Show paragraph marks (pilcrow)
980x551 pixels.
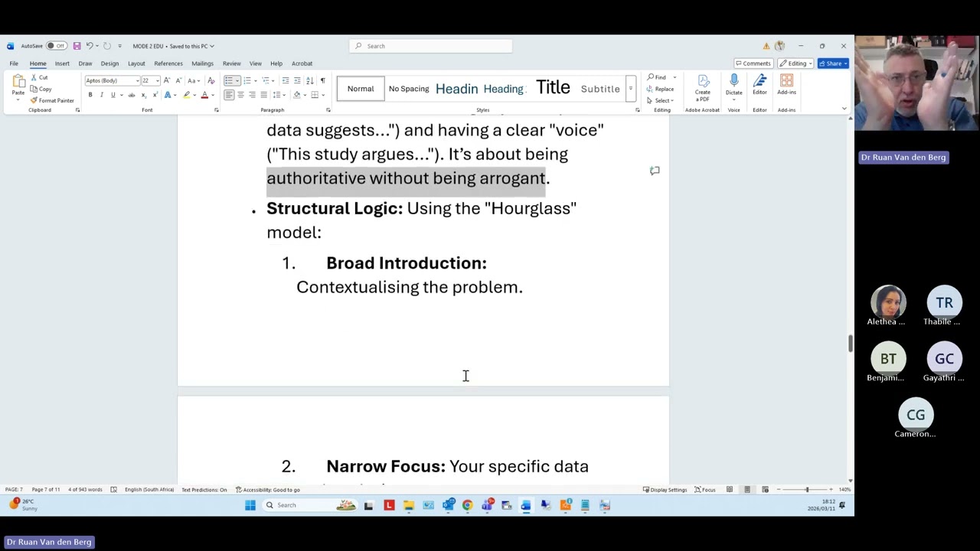322,80
